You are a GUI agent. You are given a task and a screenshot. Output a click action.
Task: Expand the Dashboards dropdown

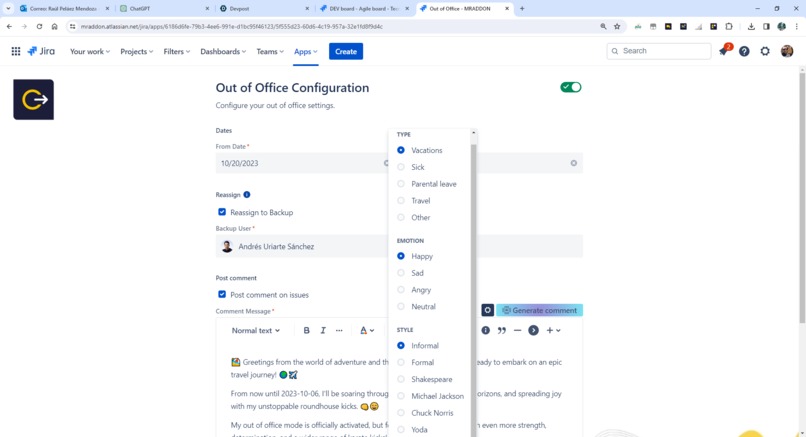click(x=223, y=51)
